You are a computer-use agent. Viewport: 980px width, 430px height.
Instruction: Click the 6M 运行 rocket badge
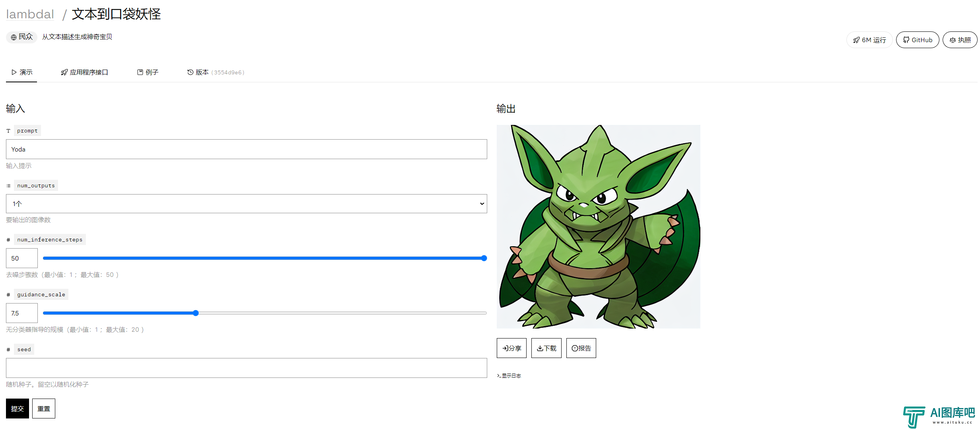point(869,40)
